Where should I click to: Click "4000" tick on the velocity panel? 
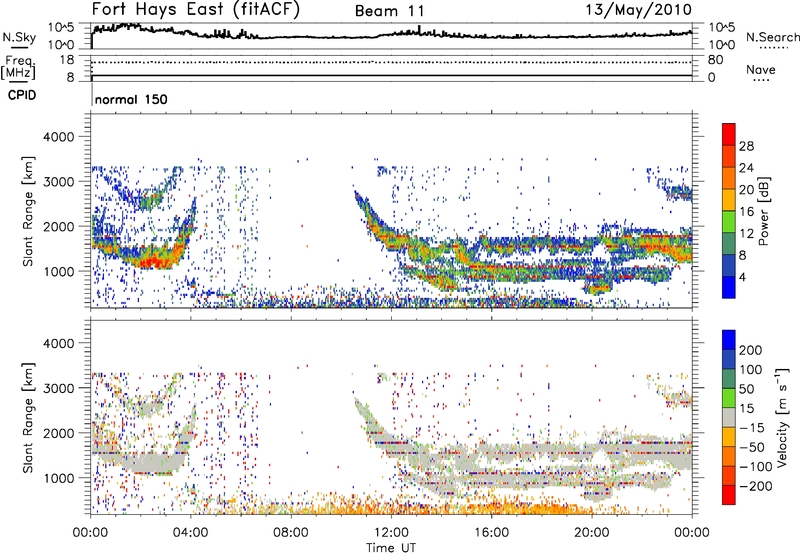click(x=58, y=343)
